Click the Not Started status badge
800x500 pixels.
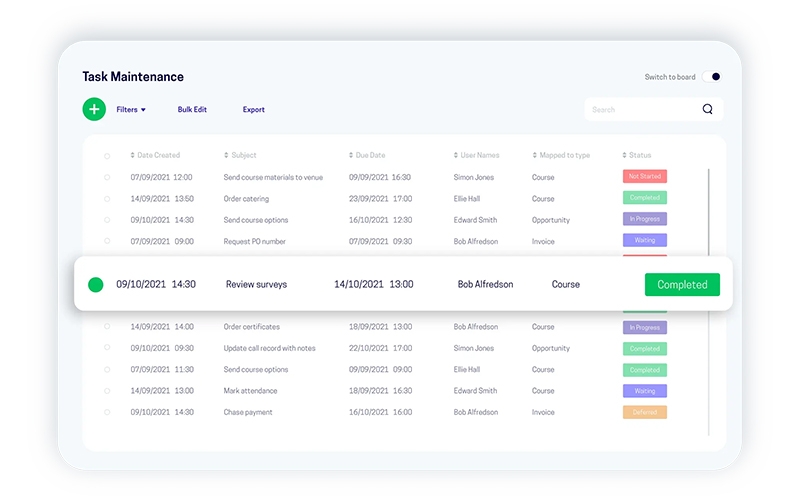(x=644, y=177)
